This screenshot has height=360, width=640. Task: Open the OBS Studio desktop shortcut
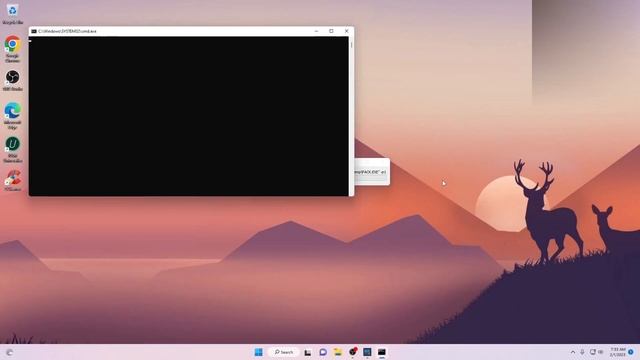click(x=13, y=80)
